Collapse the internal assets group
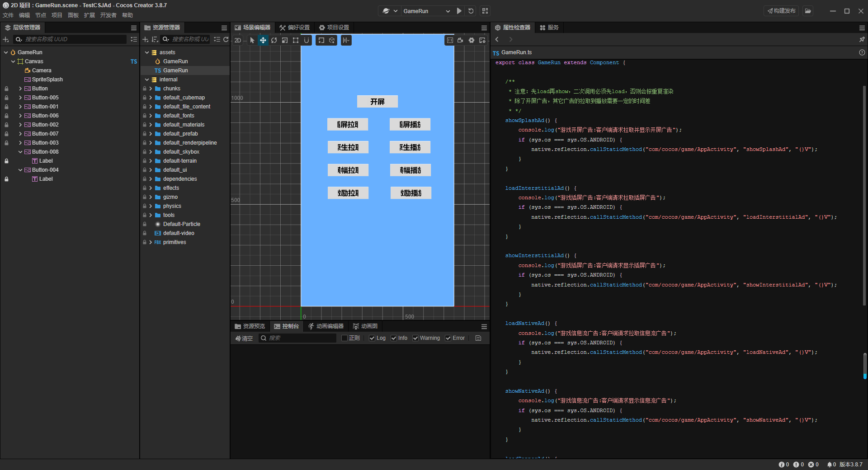The image size is (868, 470). pyautogui.click(x=147, y=80)
